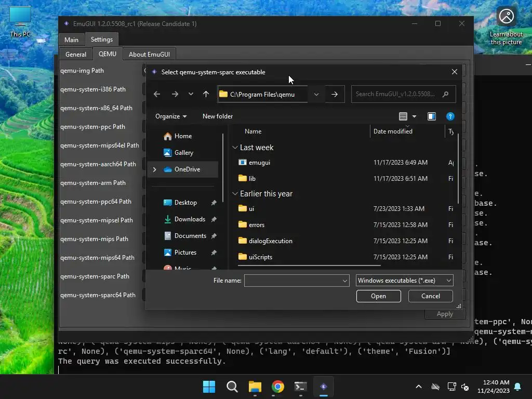This screenshot has width=532, height=399.
Task: Open the notifications bell
Action: coord(518,387)
